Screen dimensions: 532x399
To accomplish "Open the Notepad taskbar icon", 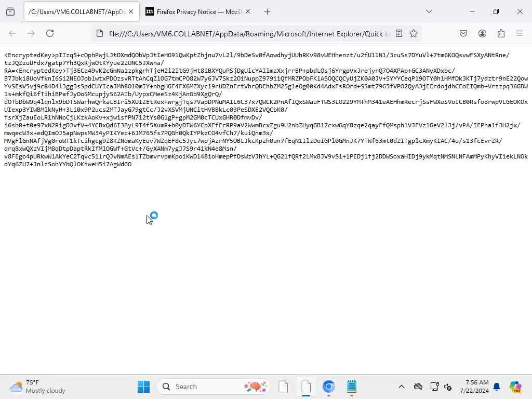I will tap(352, 387).
